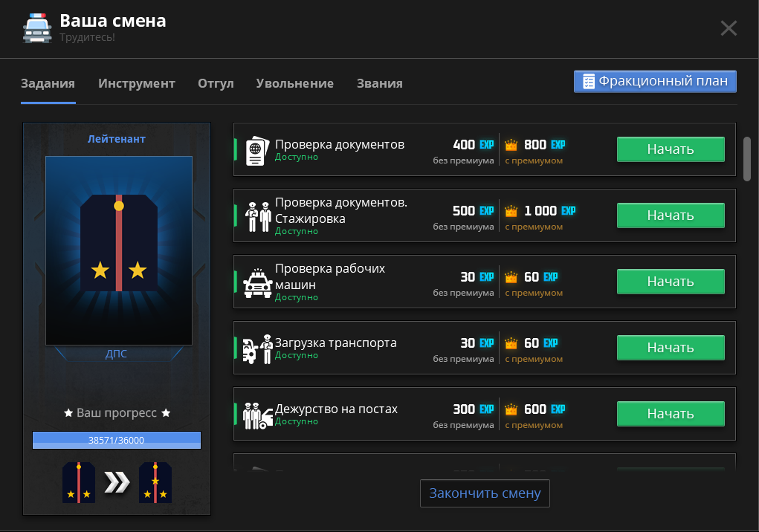The height and width of the screenshot is (532, 759).
Task: Click the progress bar showing 38571/36000
Action: coord(117,441)
